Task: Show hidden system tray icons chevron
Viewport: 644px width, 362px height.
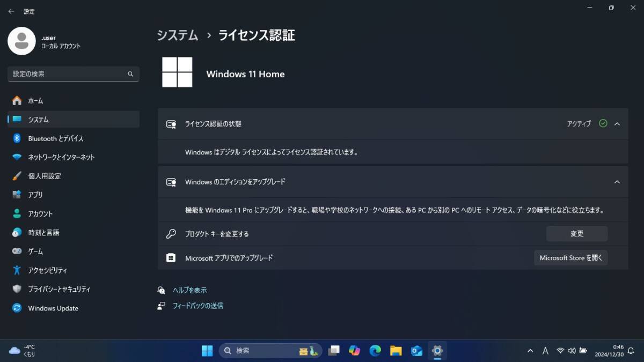Action: click(530, 351)
